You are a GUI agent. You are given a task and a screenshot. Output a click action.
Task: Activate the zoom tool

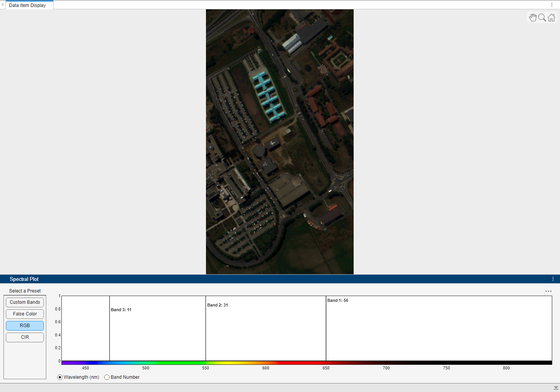[x=542, y=17]
